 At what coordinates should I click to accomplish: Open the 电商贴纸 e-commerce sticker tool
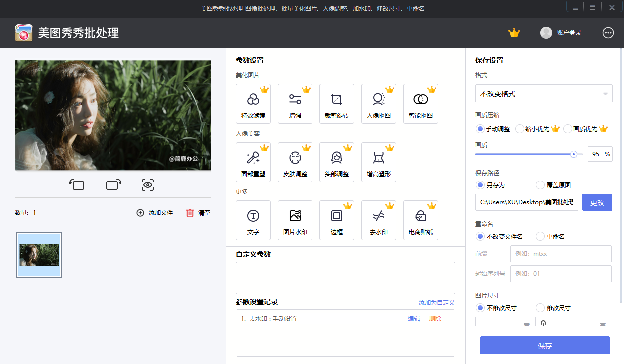(x=421, y=220)
